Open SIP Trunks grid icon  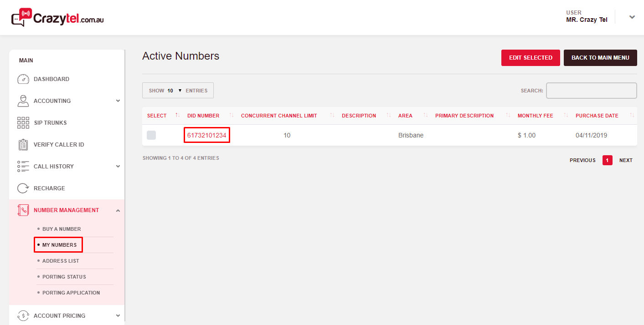pyautogui.click(x=23, y=123)
